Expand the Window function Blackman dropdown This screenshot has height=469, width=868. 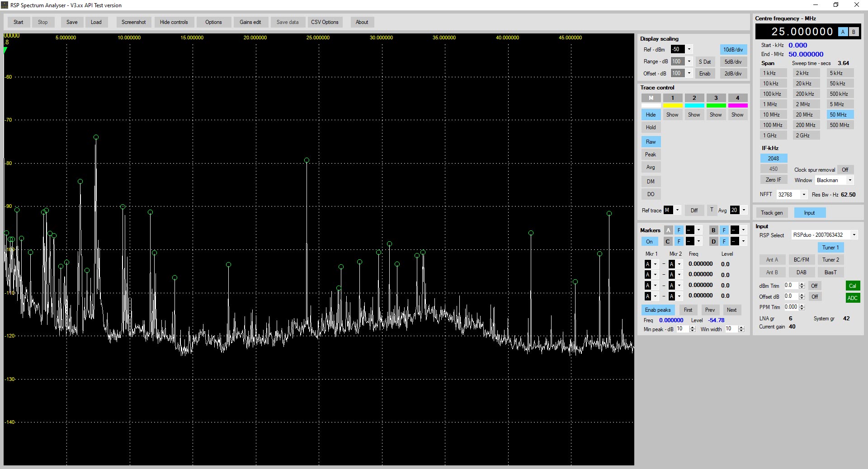pos(850,180)
